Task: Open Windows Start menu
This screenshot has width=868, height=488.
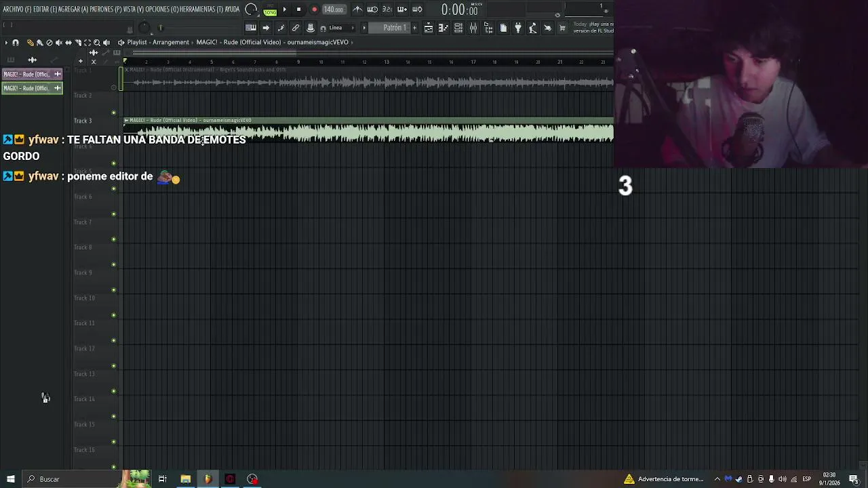Action: coord(10,479)
